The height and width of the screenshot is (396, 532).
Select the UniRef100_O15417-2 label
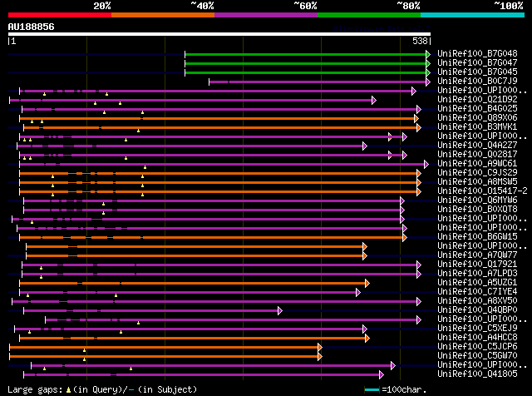point(482,191)
